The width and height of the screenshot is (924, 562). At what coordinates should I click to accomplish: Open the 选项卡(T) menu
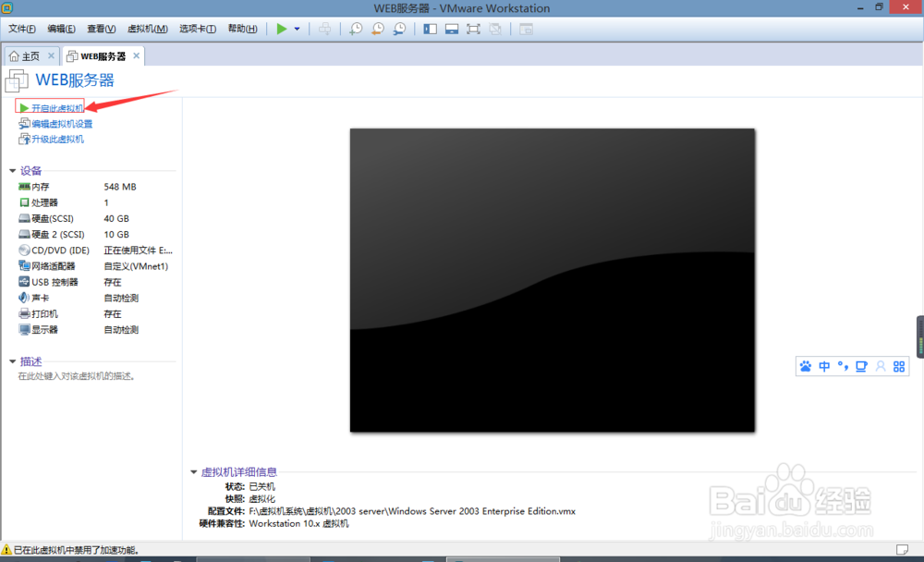tap(198, 29)
